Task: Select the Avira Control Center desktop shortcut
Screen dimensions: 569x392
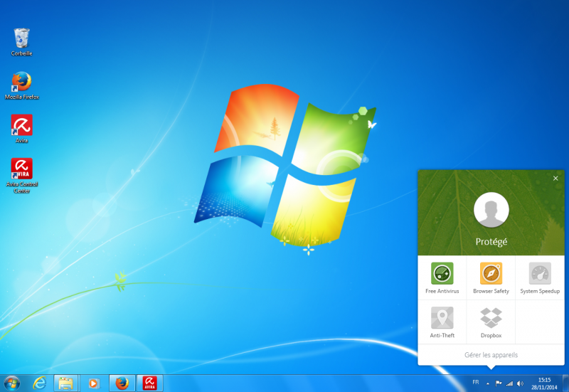Action: tap(22, 176)
